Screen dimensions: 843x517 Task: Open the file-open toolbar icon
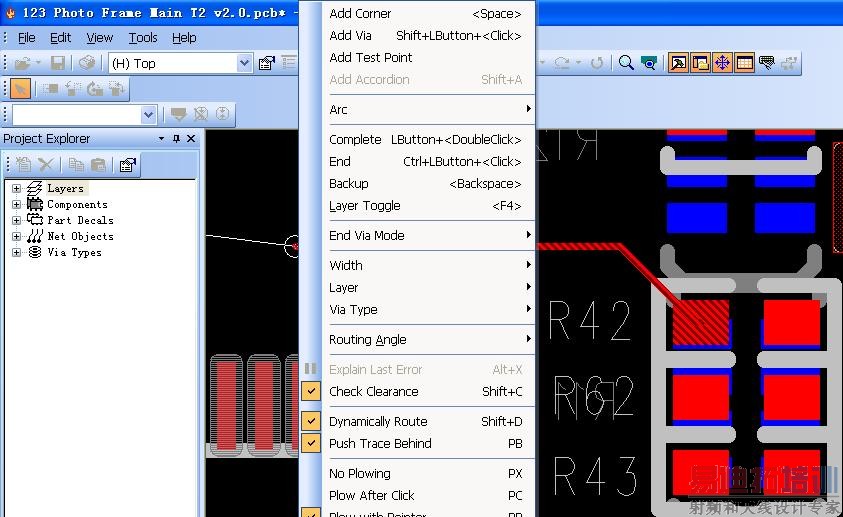click(x=22, y=63)
